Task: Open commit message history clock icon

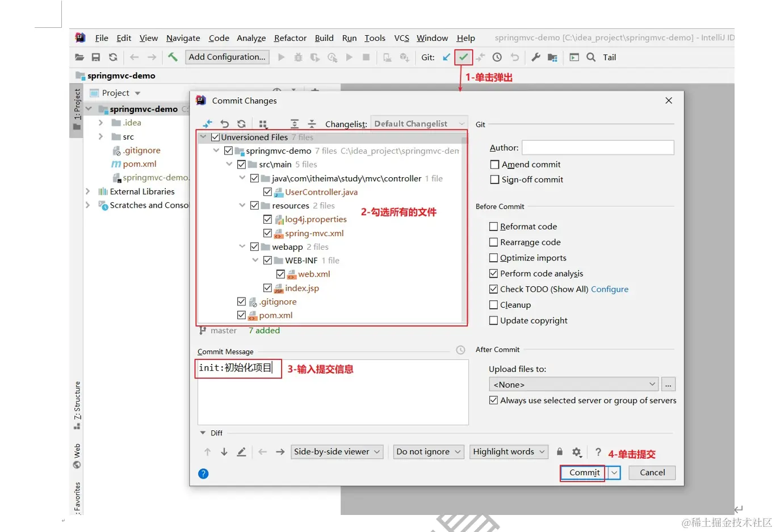Action: (460, 350)
